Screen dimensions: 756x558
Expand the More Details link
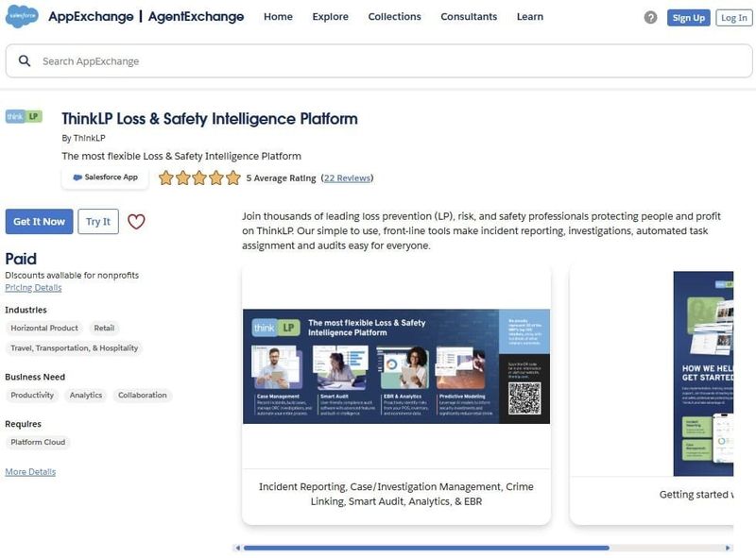(30, 472)
